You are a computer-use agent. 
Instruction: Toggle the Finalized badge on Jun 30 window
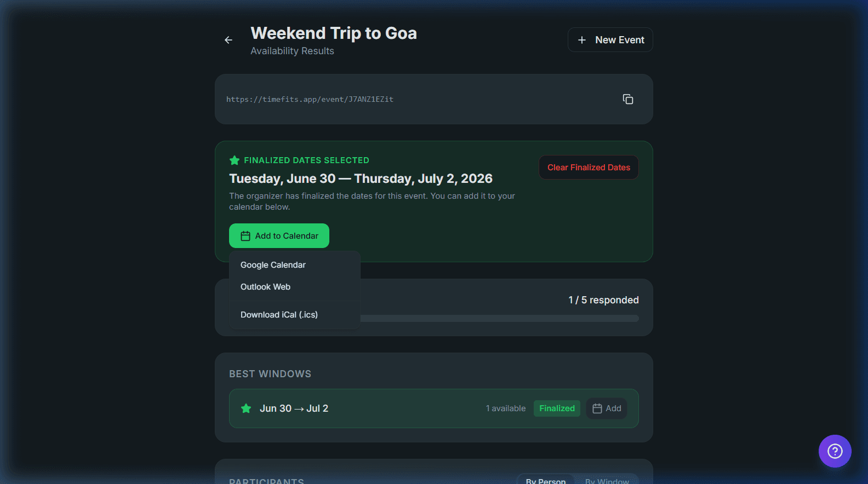(x=557, y=408)
